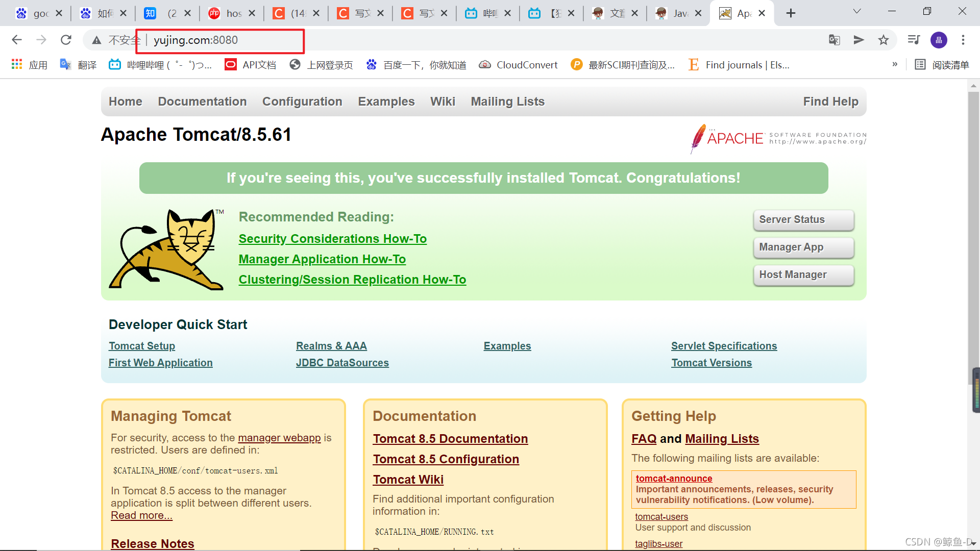The image size is (980, 551).
Task: Open Find Help in the nav bar
Action: 831,102
